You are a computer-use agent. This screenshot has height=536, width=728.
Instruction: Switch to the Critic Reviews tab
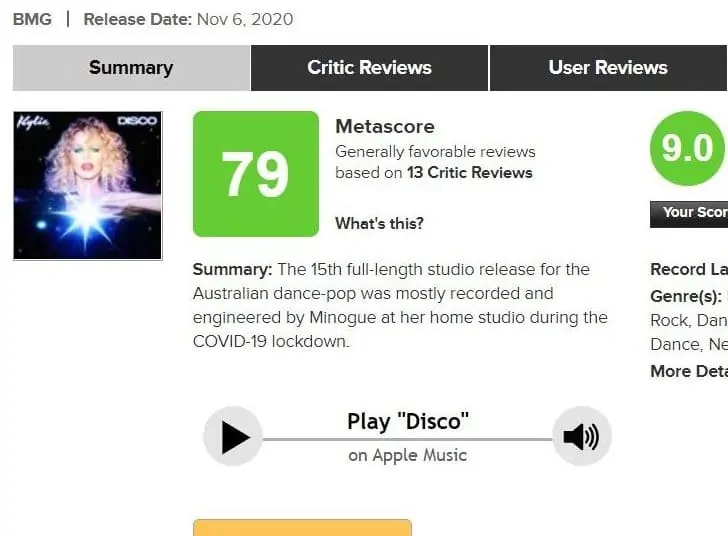coord(370,68)
